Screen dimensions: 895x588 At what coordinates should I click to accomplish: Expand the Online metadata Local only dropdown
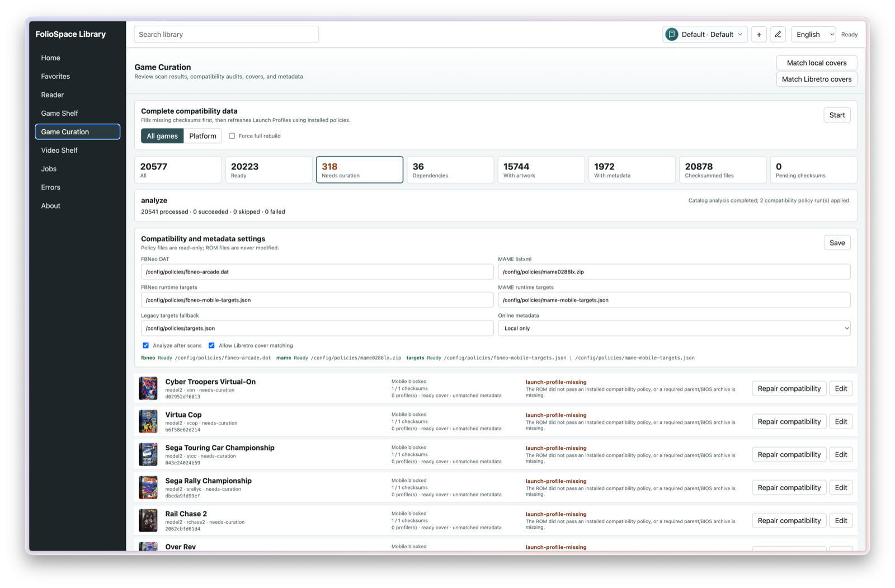pos(674,328)
